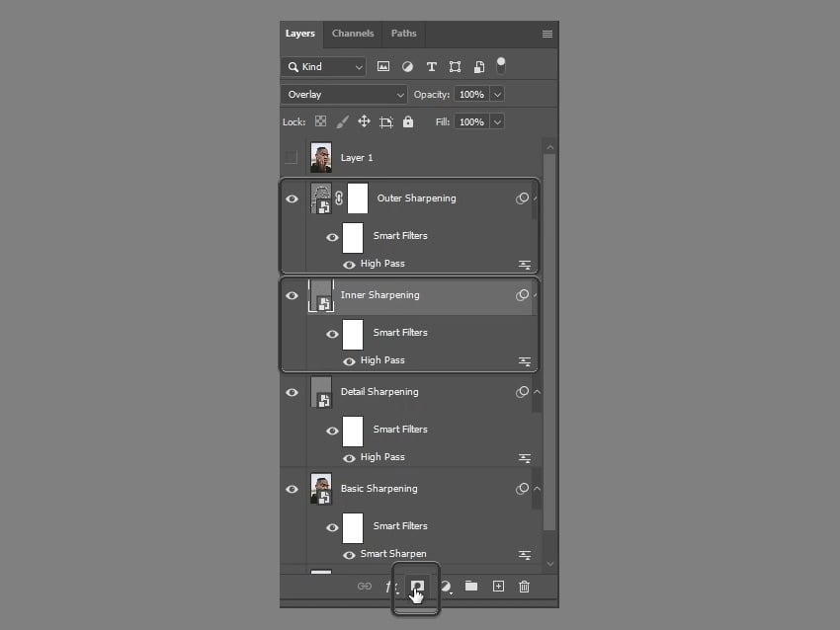Turn layer filtering on or off
This screenshot has width=840, height=630.
(501, 65)
